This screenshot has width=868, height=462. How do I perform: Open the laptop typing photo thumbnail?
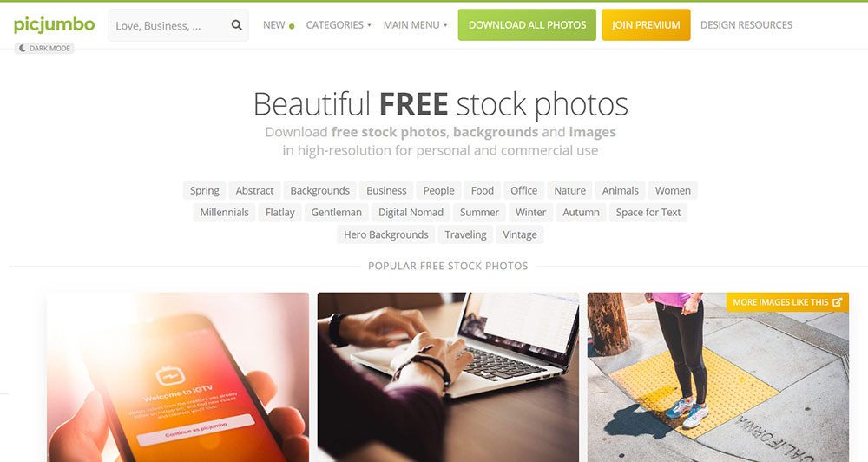click(x=448, y=377)
